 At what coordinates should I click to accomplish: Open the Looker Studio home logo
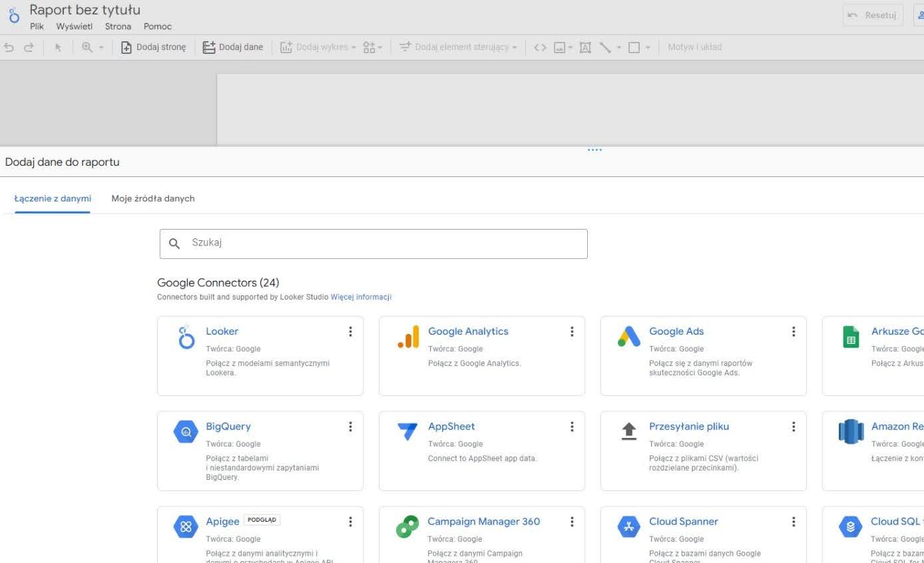pos(15,15)
